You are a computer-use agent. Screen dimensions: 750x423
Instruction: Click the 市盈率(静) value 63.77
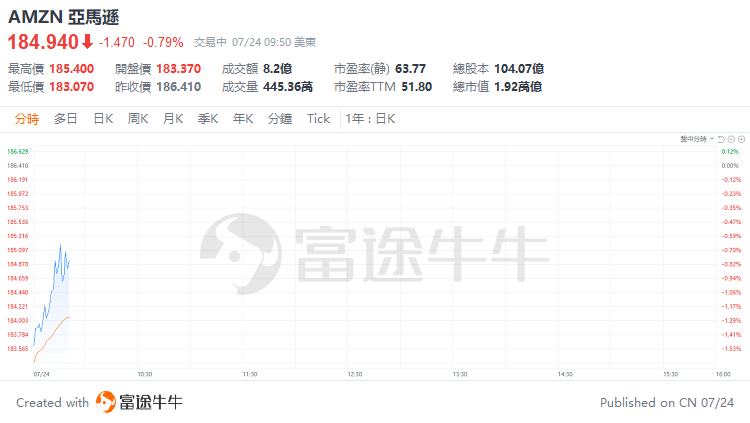410,69
